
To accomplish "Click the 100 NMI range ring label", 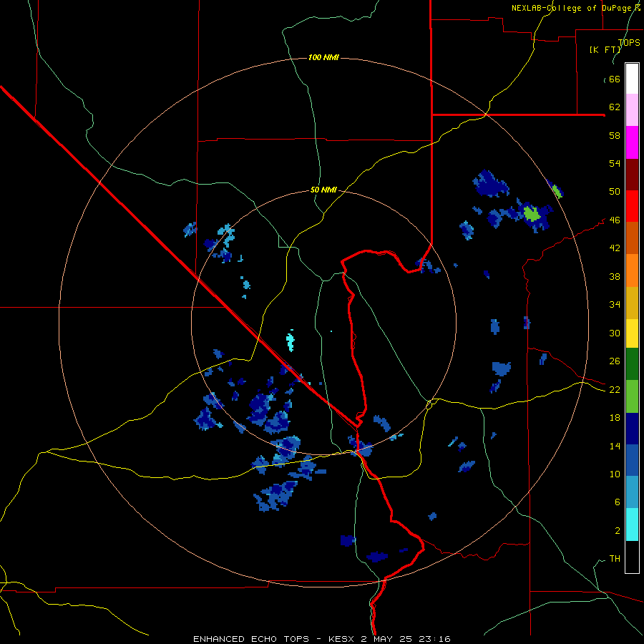I will tap(323, 57).
